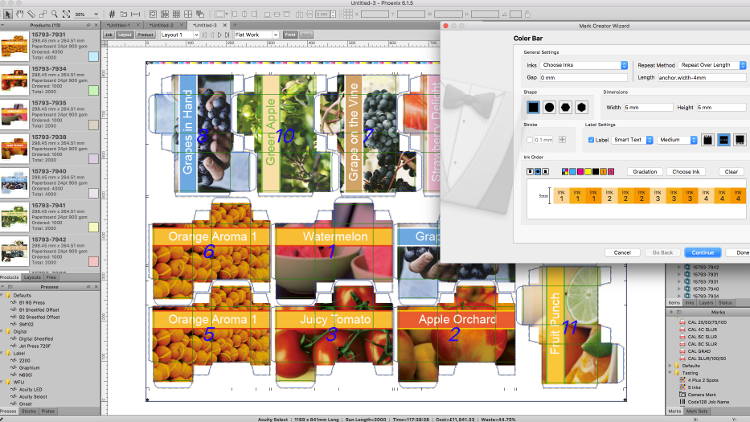Choose the octagon color bar shape

pos(565,107)
